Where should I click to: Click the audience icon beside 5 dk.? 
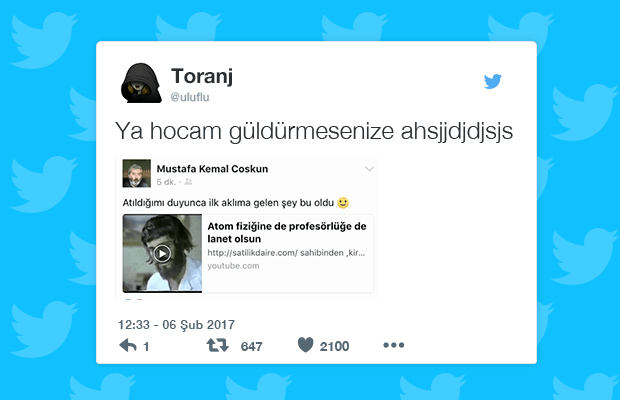tap(189, 182)
